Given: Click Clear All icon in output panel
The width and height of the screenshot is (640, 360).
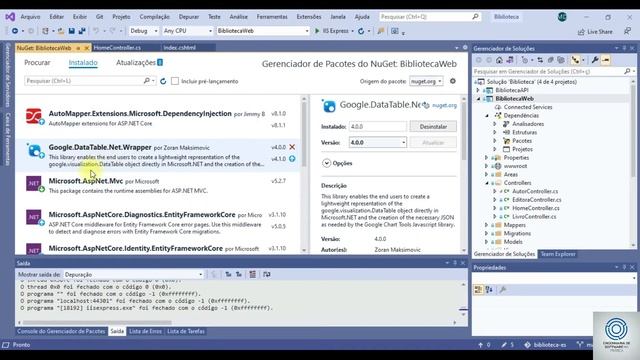Looking at the screenshot, I should (253, 274).
